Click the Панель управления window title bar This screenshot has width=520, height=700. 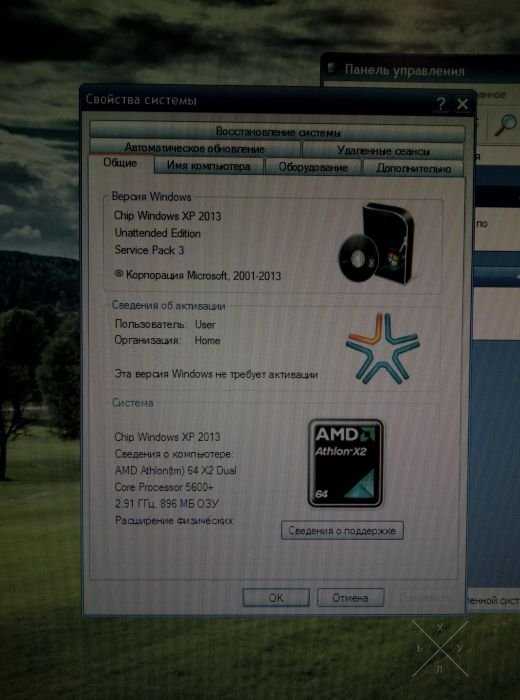click(x=420, y=70)
